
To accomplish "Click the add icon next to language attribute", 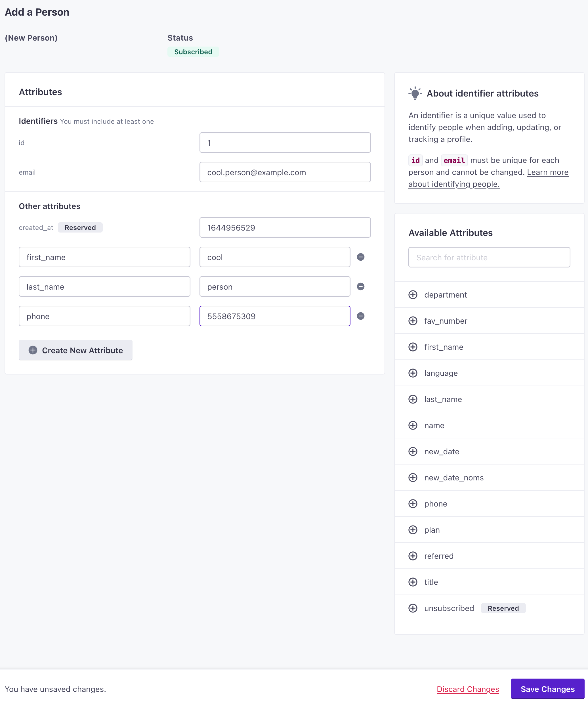I will (x=413, y=373).
